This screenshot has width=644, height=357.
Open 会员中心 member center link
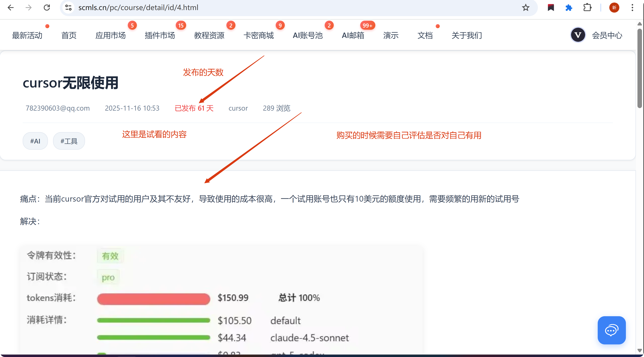(x=607, y=35)
